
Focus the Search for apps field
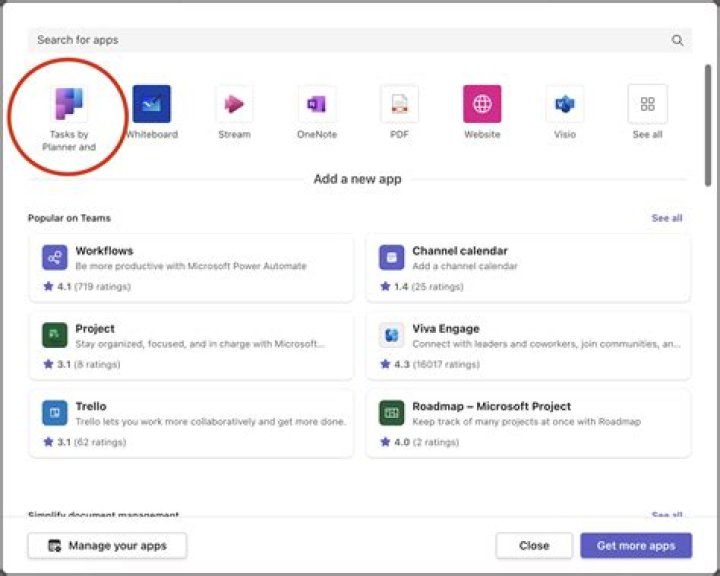tap(360, 40)
